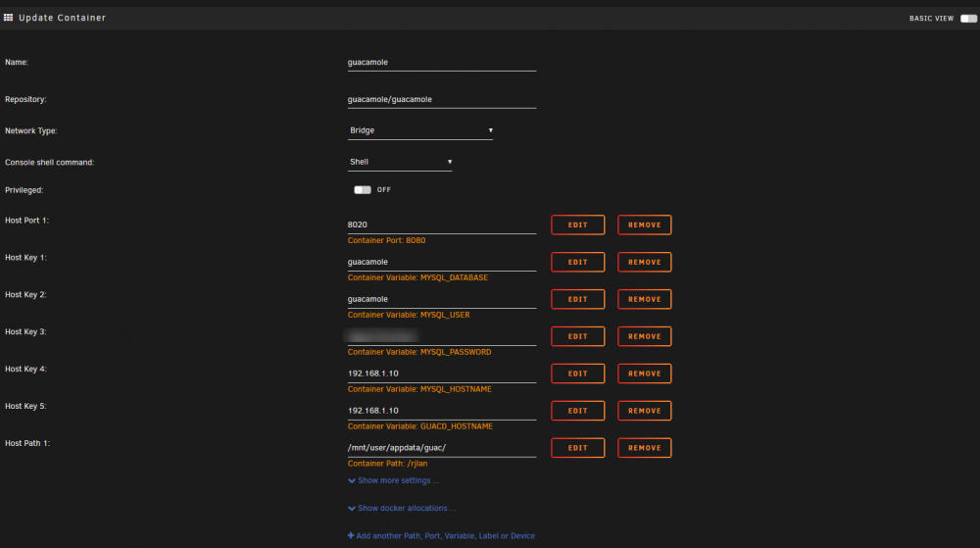Remove Host Key 4 MYSQL_HOSTNAME
The image size is (980, 548).
click(x=645, y=374)
